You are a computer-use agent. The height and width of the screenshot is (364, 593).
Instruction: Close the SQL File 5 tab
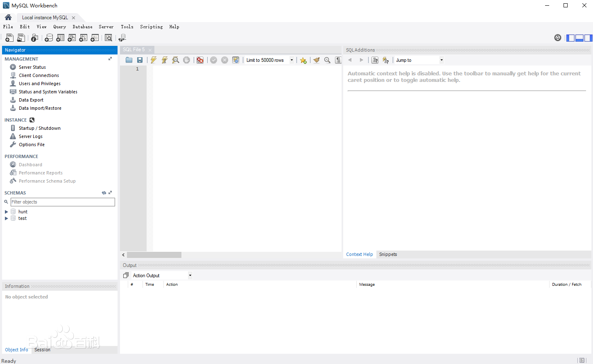tap(150, 50)
